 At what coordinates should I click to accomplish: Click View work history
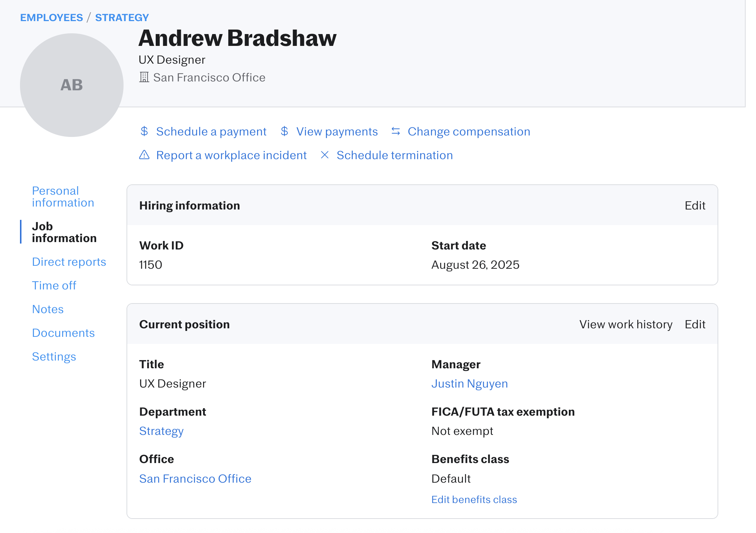pyautogui.click(x=625, y=324)
